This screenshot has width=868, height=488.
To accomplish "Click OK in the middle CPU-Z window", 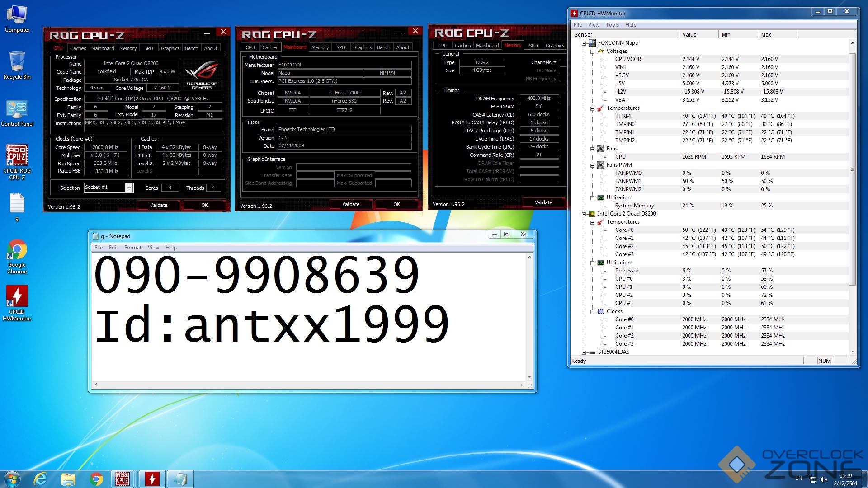I will click(396, 204).
